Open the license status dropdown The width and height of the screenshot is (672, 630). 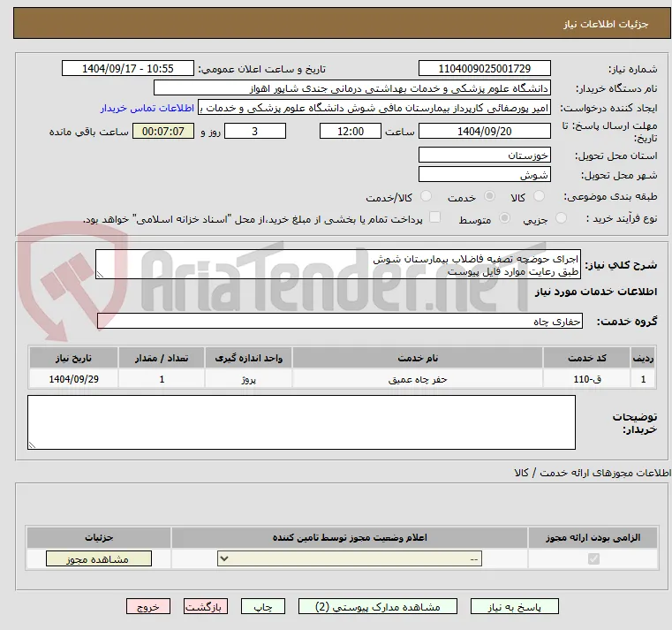(x=350, y=558)
